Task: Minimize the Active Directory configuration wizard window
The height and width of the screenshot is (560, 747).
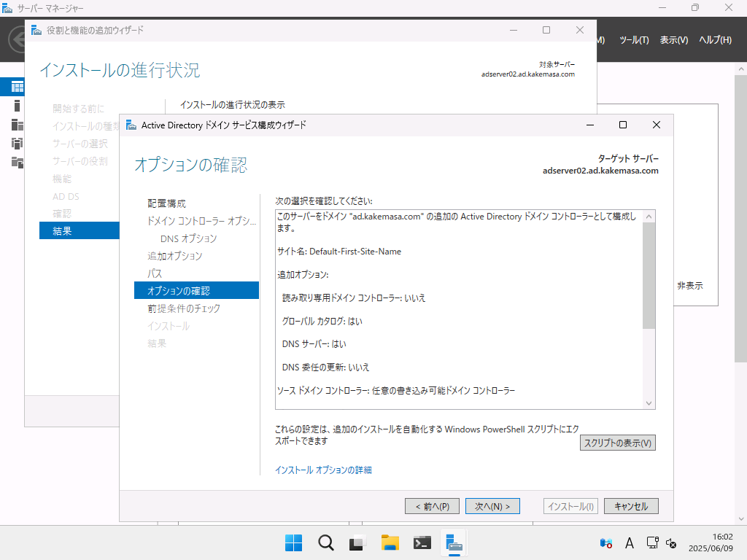Action: [x=589, y=125]
